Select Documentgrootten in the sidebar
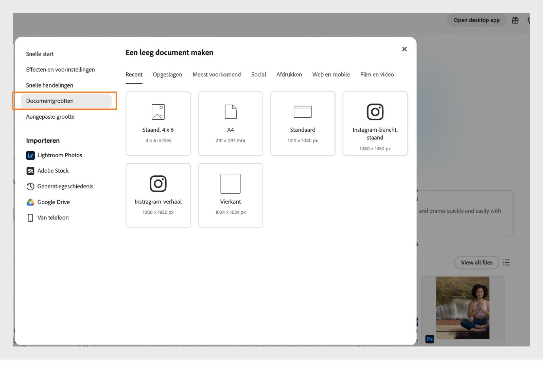This screenshot has width=543, height=392. pos(66,101)
